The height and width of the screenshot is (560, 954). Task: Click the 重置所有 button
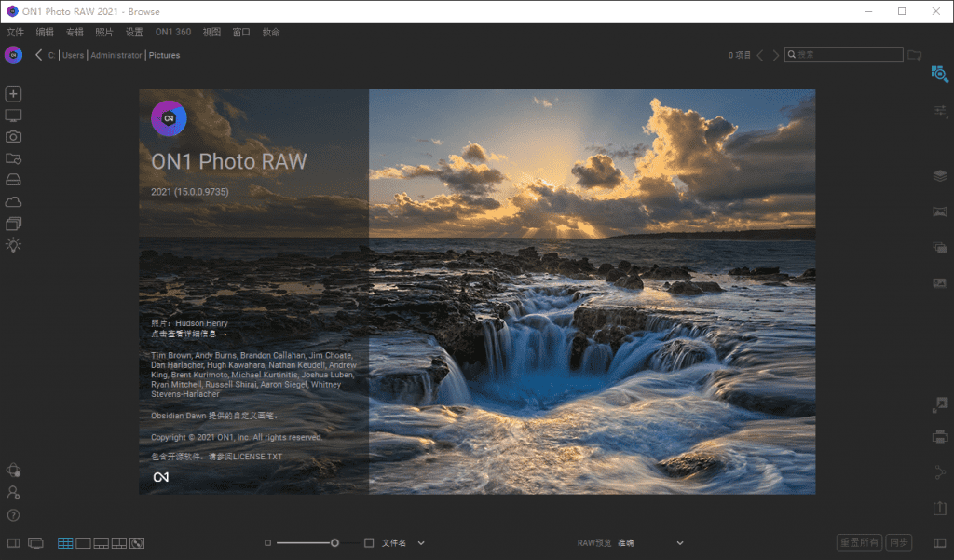pos(858,543)
